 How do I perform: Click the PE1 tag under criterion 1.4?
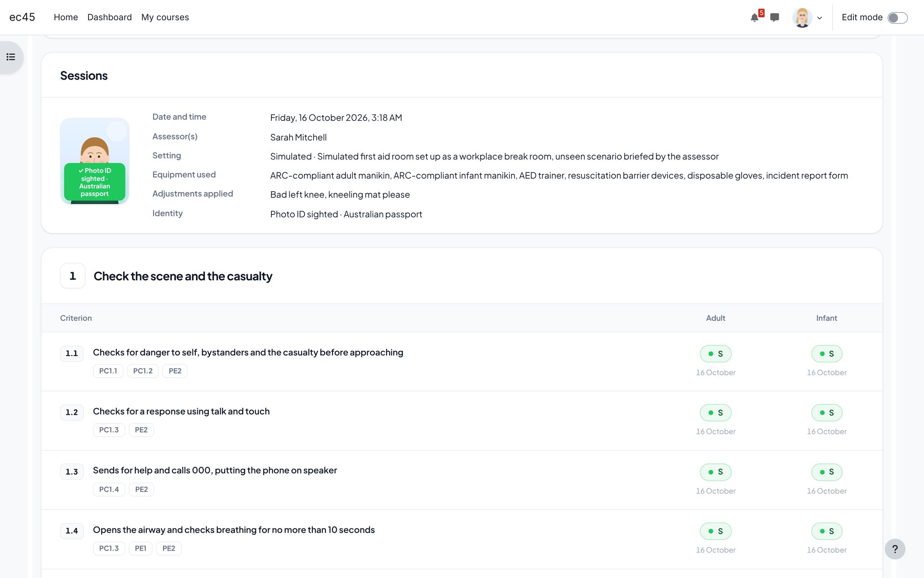click(x=141, y=549)
